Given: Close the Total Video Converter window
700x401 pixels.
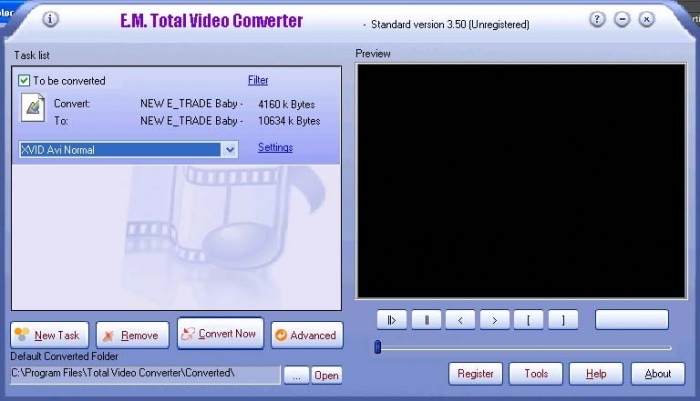Looking at the screenshot, I should point(646,19).
